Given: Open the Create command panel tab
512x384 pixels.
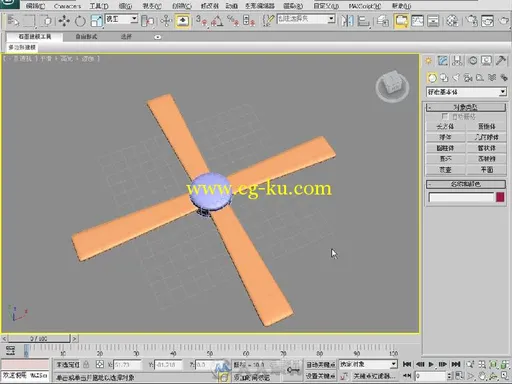Looking at the screenshot, I should point(428,61).
